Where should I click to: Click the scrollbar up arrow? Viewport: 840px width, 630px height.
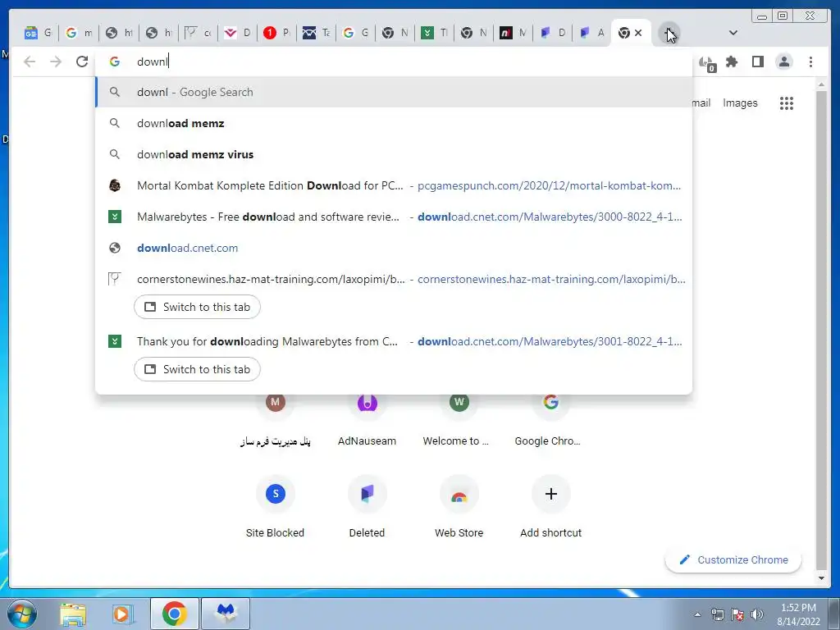point(821,84)
